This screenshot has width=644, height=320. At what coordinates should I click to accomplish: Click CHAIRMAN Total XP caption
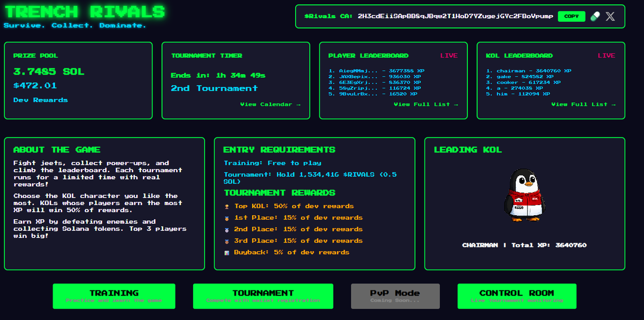click(x=524, y=245)
